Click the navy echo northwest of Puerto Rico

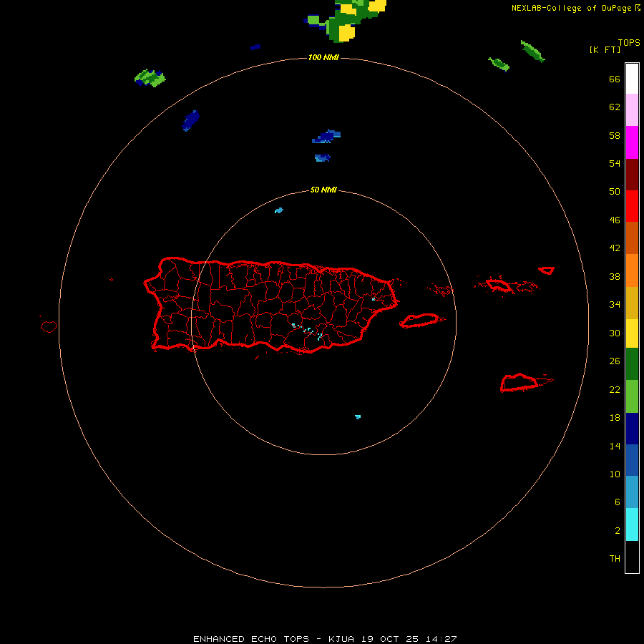pyautogui.click(x=190, y=120)
